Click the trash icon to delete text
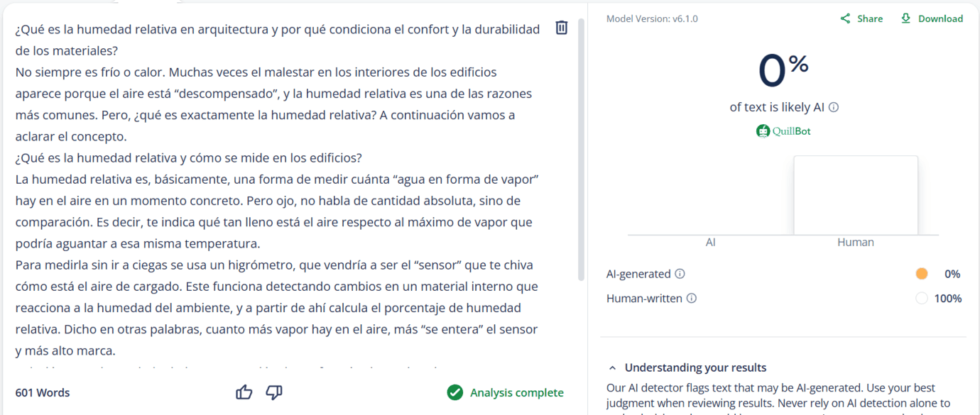This screenshot has height=415, width=980. tap(561, 28)
